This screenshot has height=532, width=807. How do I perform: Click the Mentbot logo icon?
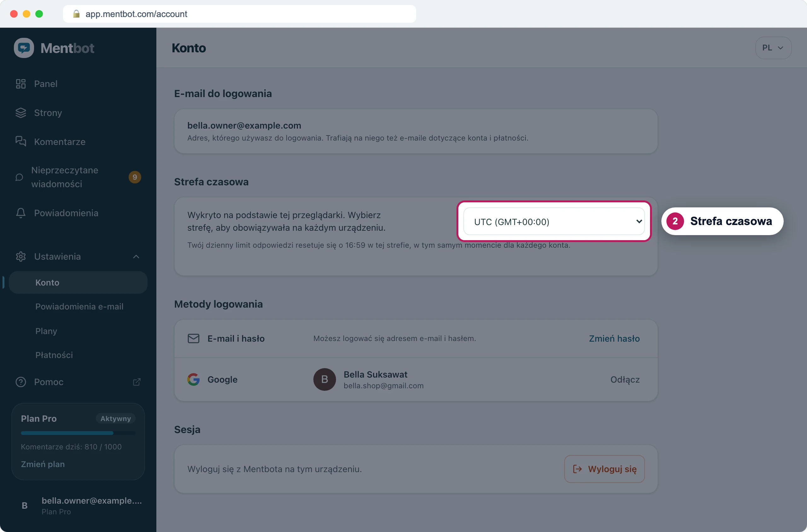(24, 48)
